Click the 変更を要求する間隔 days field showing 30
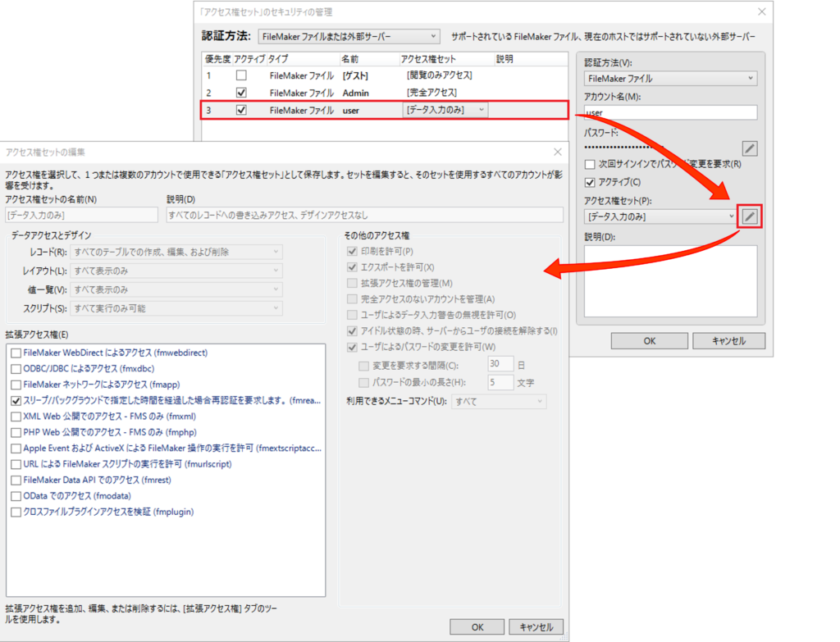840x642 pixels. click(x=500, y=365)
